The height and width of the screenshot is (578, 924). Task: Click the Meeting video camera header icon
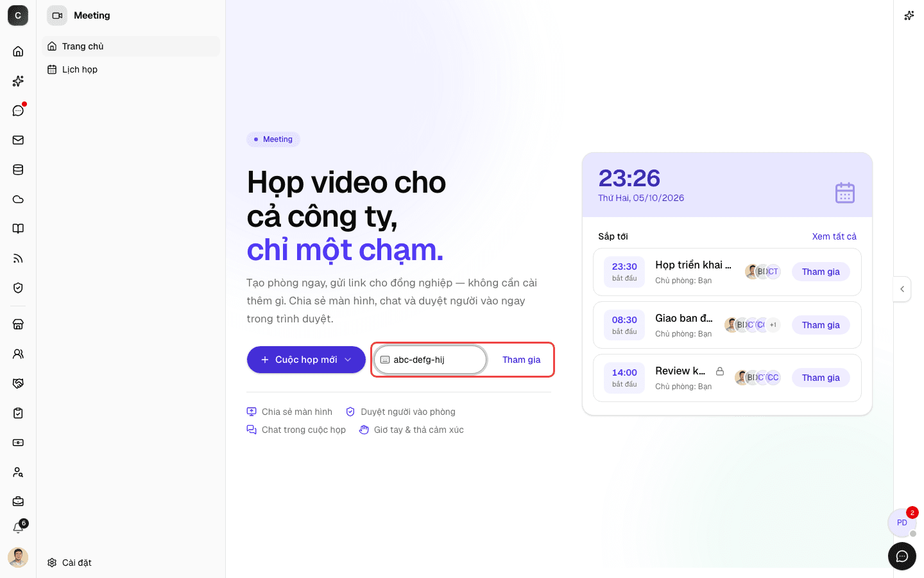[57, 15]
